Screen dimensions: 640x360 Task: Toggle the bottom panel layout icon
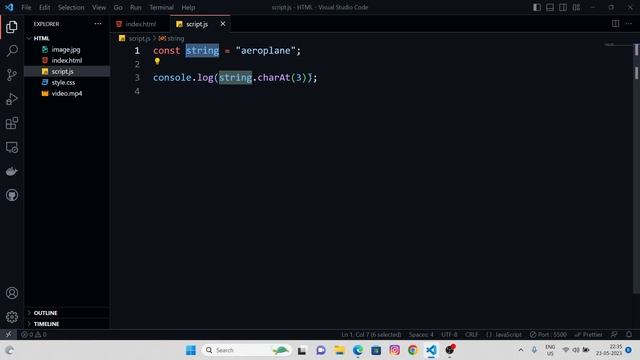click(x=550, y=7)
